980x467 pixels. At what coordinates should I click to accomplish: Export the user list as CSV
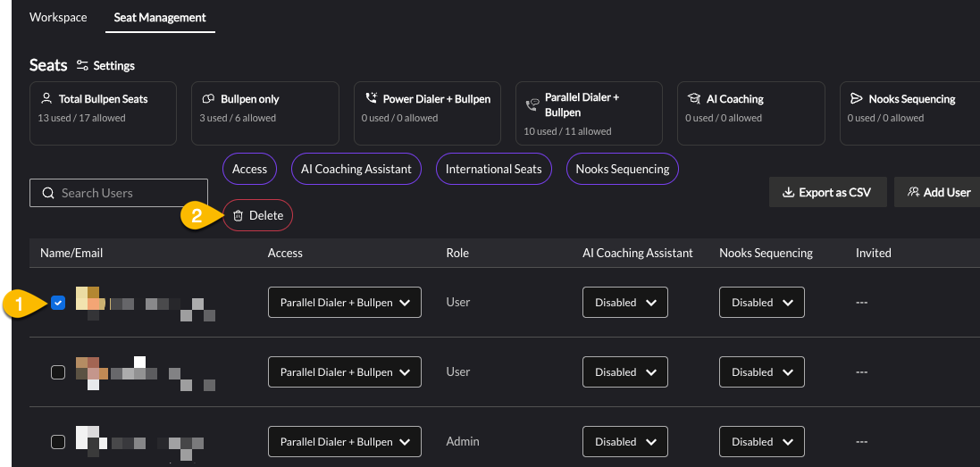[x=827, y=192]
